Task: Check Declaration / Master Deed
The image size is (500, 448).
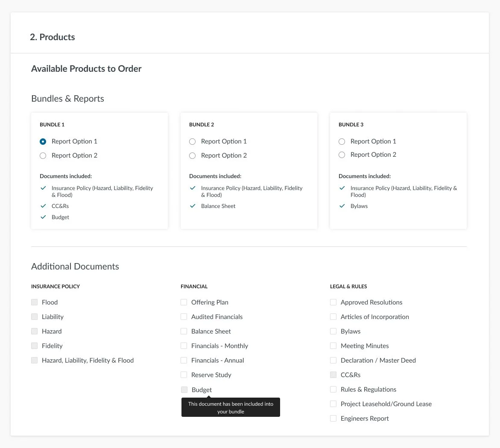Action: pyautogui.click(x=333, y=360)
